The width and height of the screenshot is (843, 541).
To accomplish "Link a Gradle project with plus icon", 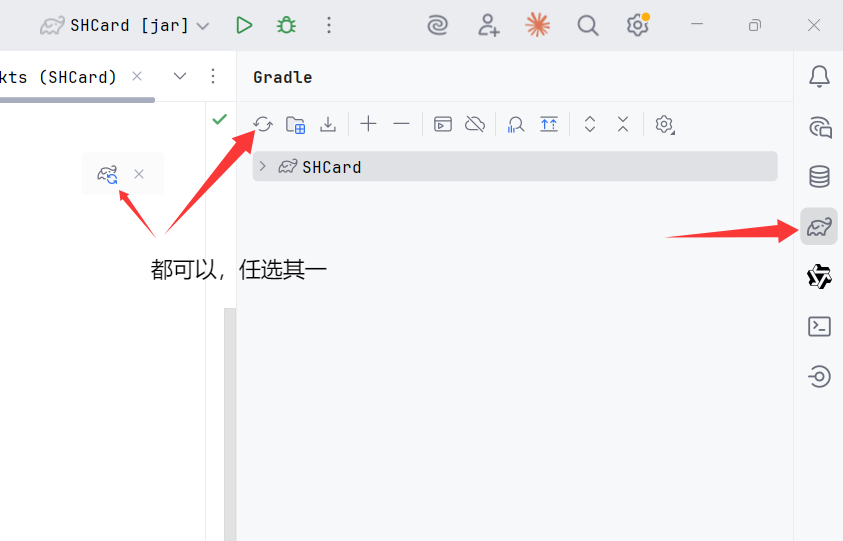I will pos(368,124).
